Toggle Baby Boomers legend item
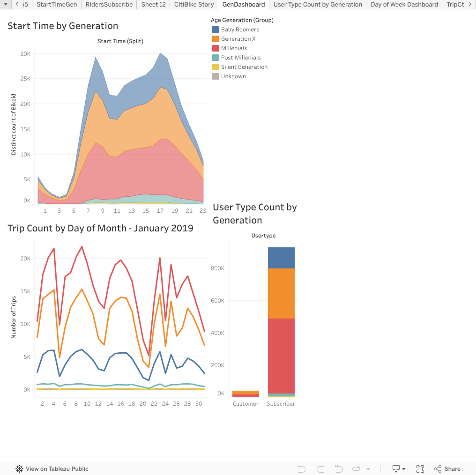 tap(240, 30)
